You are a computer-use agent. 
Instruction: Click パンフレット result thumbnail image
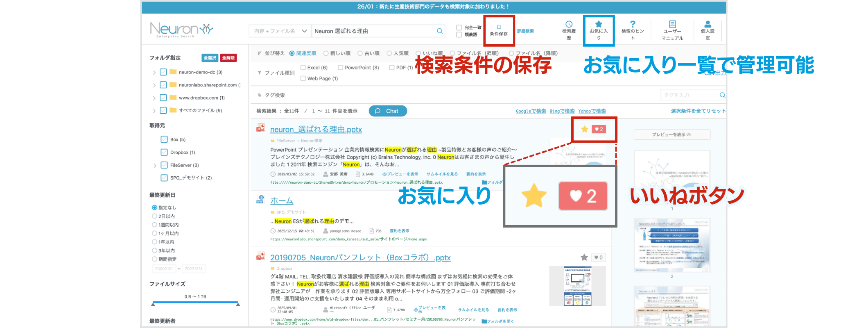click(x=577, y=286)
